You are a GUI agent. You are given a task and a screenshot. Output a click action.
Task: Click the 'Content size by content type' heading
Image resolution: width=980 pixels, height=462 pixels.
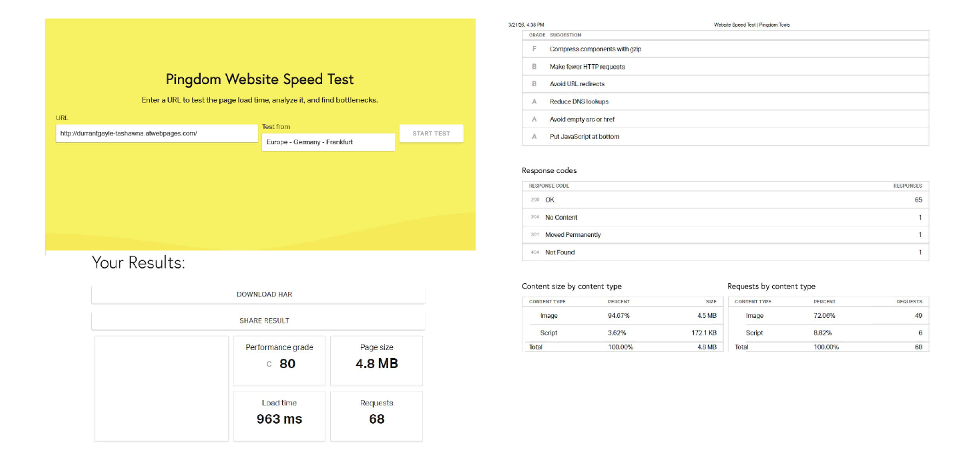571,286
